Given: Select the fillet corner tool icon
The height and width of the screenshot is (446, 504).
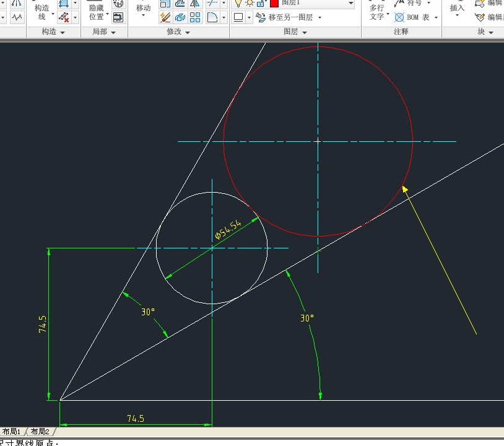Looking at the screenshot, I should tap(212, 17).
